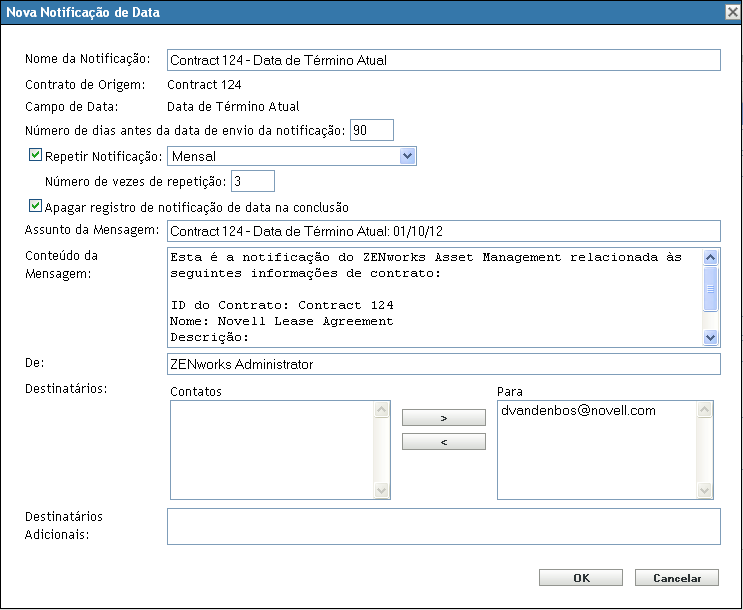Viewport: 743px width, 610px height.
Task: Click the De field with ZENworks Administrator
Action: 443,364
